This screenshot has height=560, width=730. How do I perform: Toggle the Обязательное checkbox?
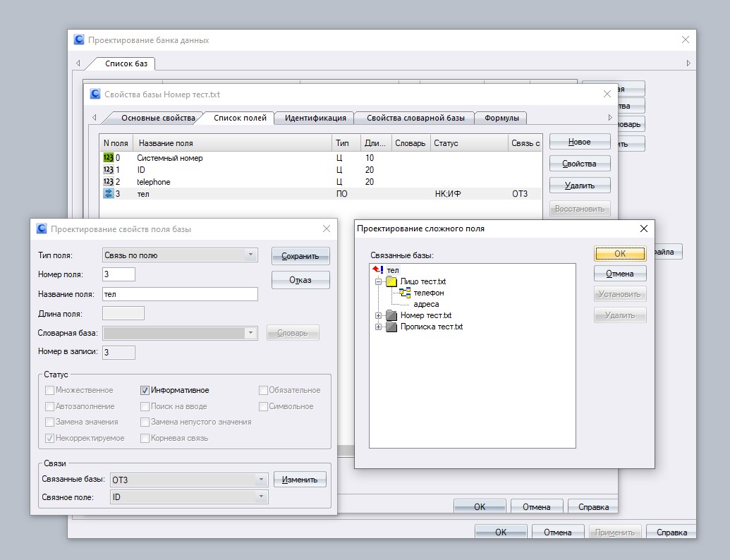[x=263, y=390]
